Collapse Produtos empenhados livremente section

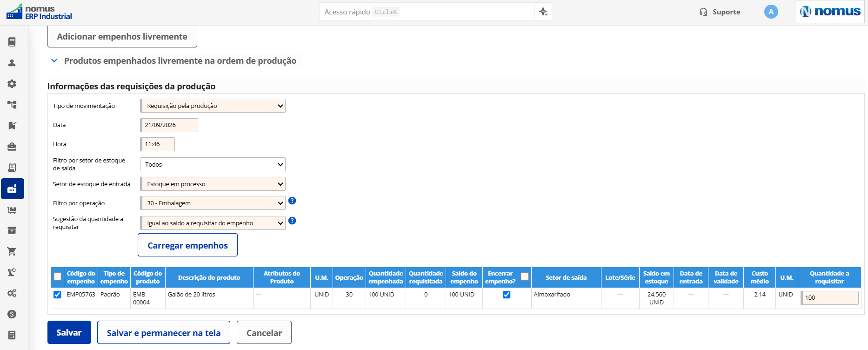coord(54,61)
